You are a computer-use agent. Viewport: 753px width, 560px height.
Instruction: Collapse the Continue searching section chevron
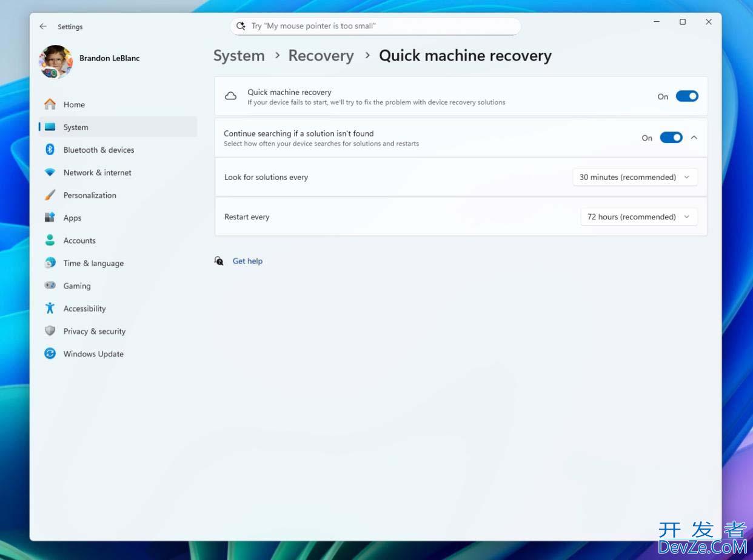[694, 138]
